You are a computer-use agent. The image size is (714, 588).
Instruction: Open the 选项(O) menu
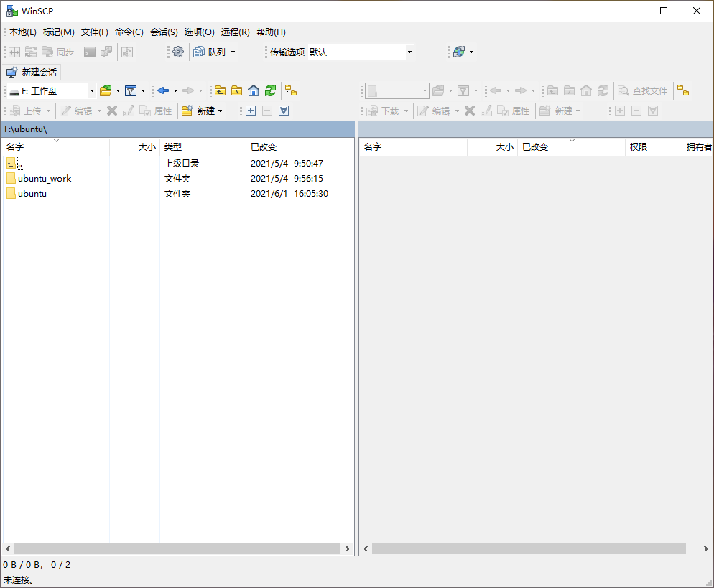pos(200,32)
